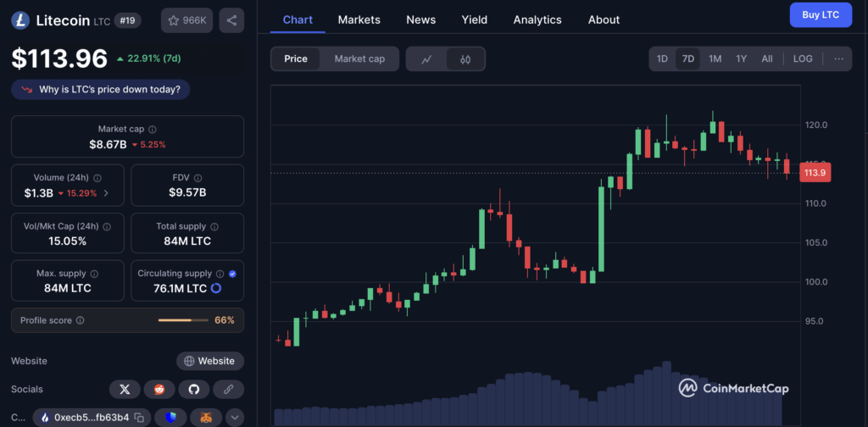Toggle LOG scale on chart
This screenshot has width=868, height=427.
coord(803,58)
